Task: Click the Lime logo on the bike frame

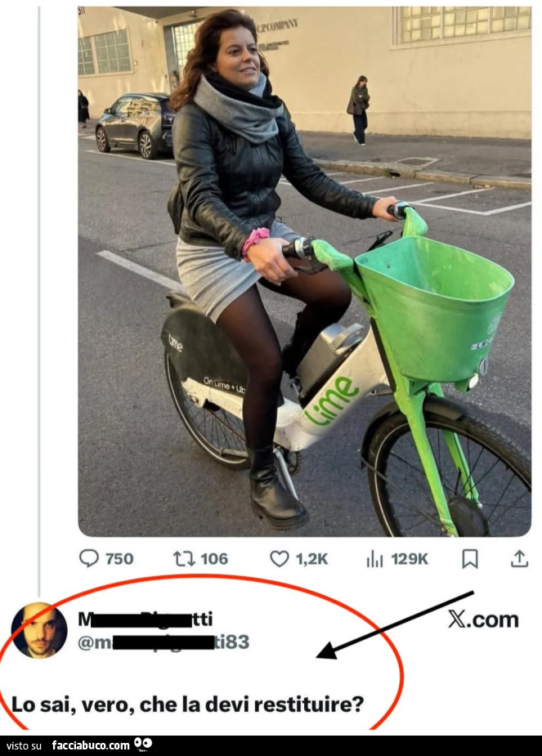Action: coord(331,400)
